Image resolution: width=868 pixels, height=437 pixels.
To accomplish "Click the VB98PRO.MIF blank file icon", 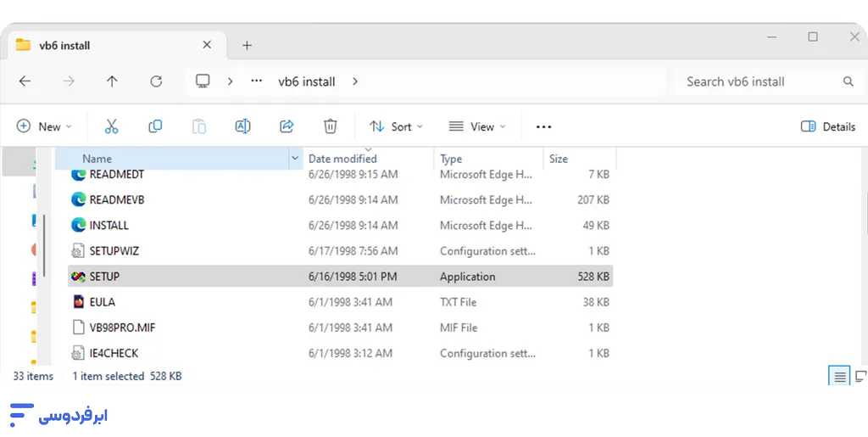I will pyautogui.click(x=79, y=328).
